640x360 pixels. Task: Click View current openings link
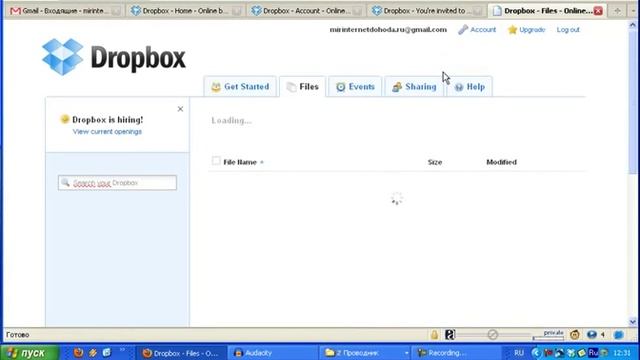click(x=107, y=131)
